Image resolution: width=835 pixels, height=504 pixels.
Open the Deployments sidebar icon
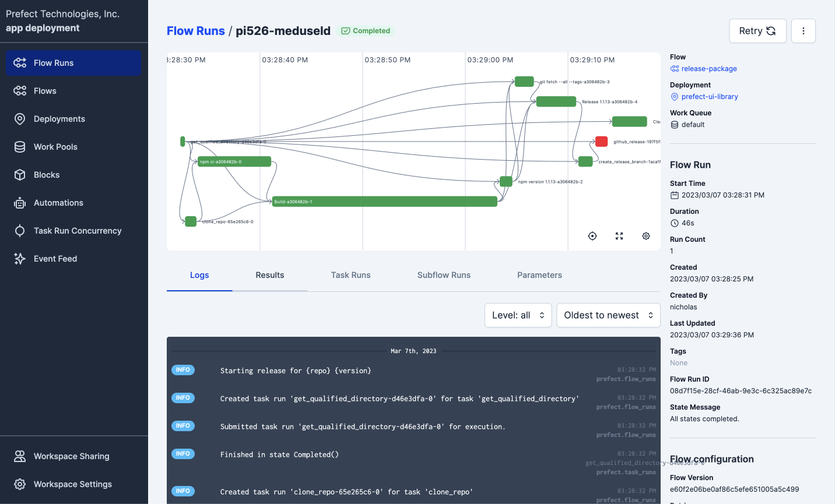click(x=20, y=119)
